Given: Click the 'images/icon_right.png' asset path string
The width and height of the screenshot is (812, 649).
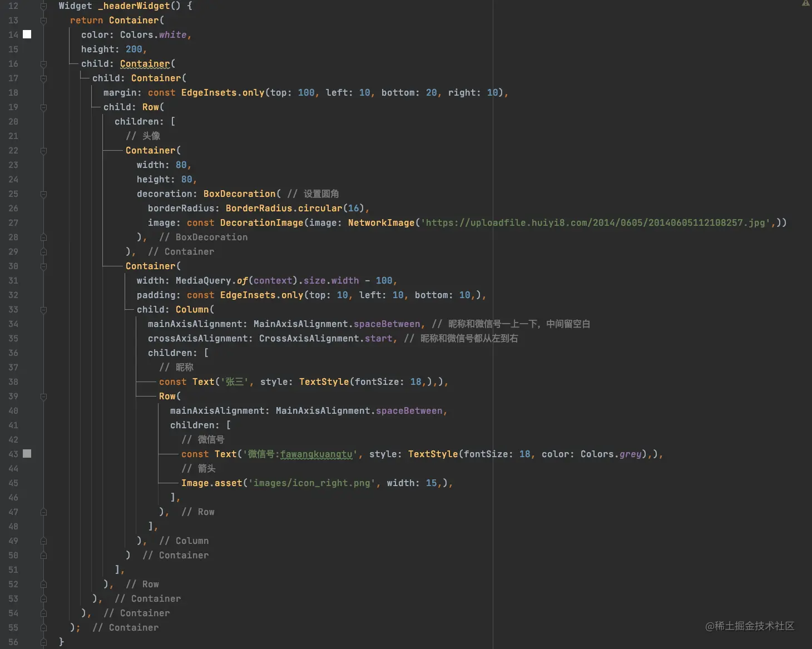Looking at the screenshot, I should tap(311, 483).
